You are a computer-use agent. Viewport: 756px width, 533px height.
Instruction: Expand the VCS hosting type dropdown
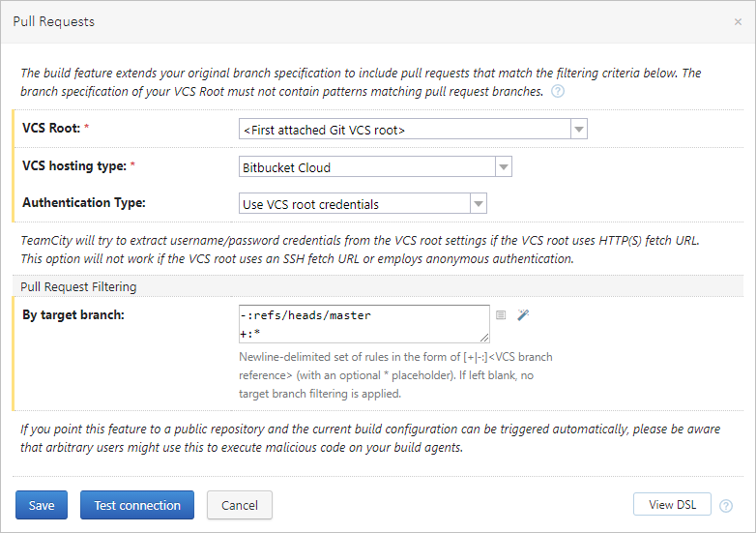[x=375, y=167]
